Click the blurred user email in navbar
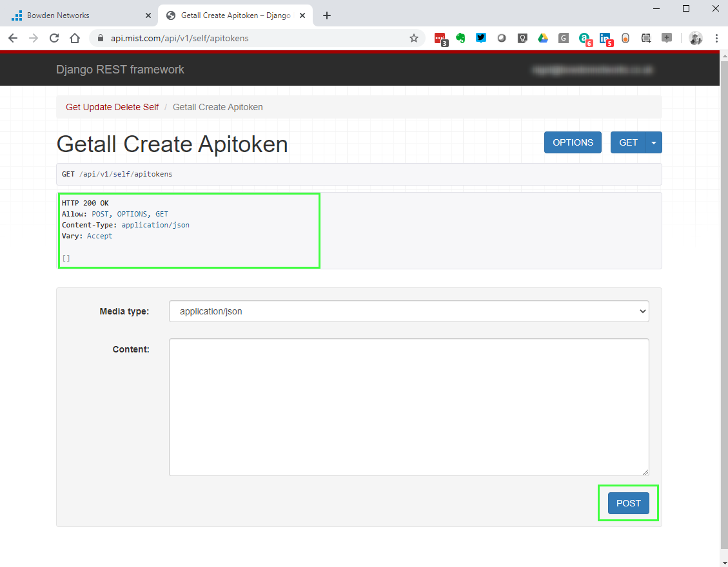Image resolution: width=728 pixels, height=567 pixels. click(x=593, y=70)
